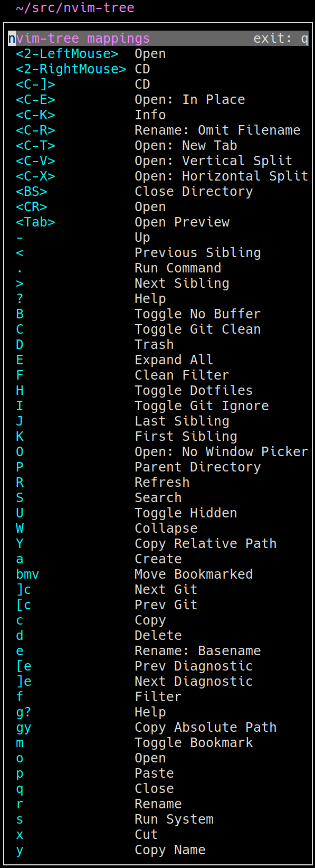This screenshot has width=315, height=868.
Task: Select the 'Open: Vertical Split' entry
Action: [x=158, y=161]
